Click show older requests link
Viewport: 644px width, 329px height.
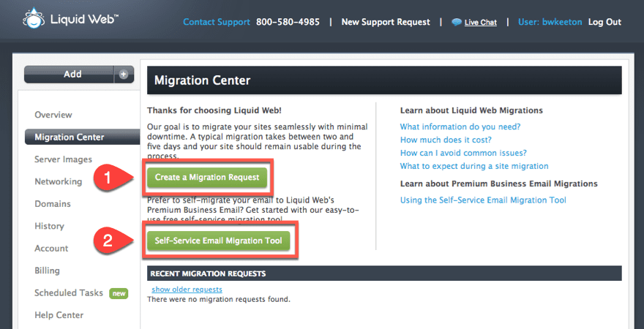click(x=187, y=290)
